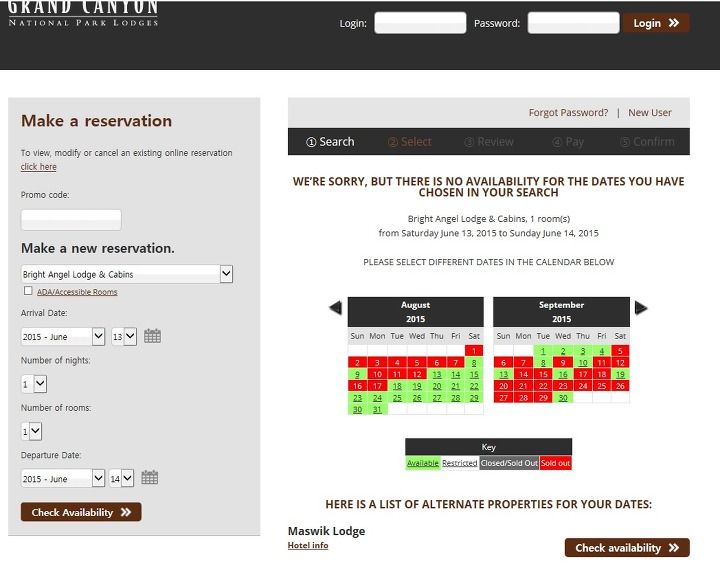Image resolution: width=720 pixels, height=575 pixels.
Task: Open the arrival month dropdown showing 2015 - June
Action: 63,337
